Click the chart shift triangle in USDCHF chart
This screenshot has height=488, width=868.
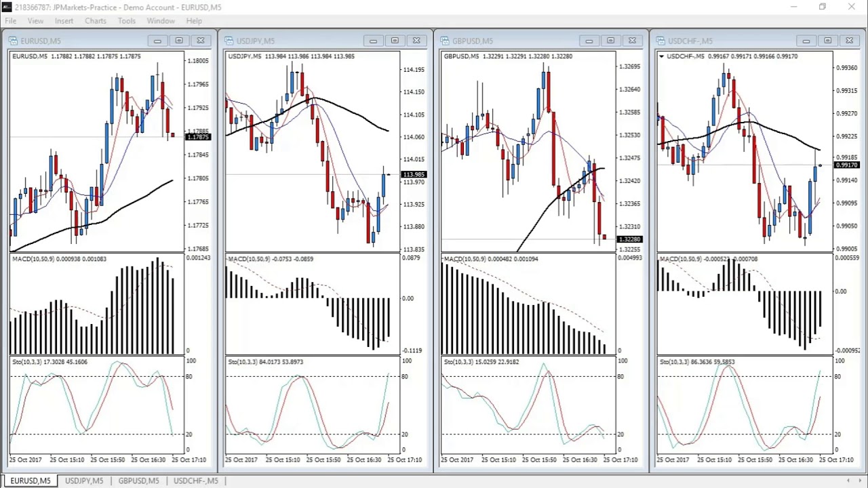point(661,56)
